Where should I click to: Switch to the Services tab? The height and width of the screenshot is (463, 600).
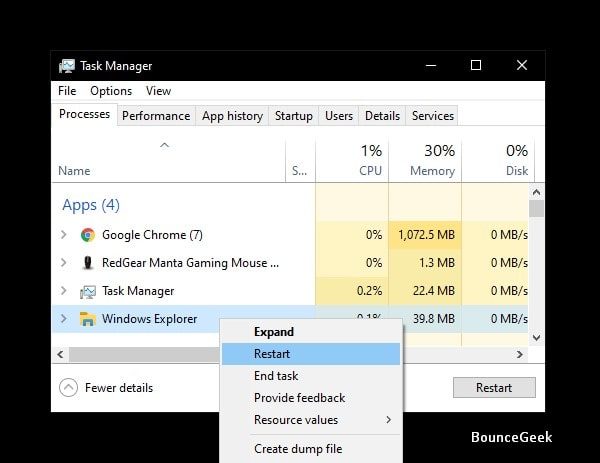[432, 116]
